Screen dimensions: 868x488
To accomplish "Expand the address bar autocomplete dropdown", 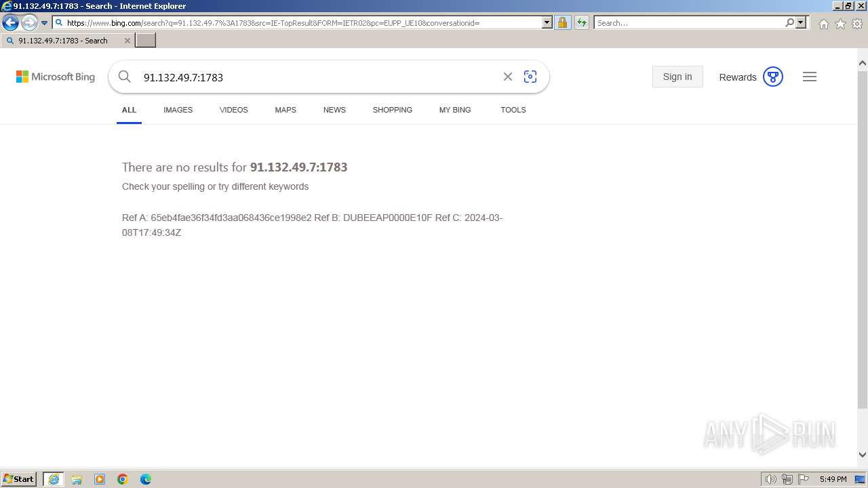I will click(547, 22).
